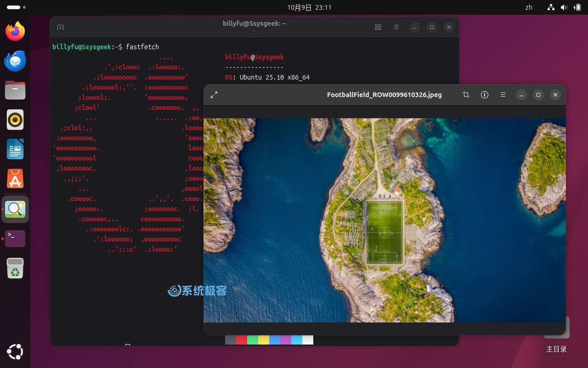Launch Rhythmbox music player

point(15,120)
